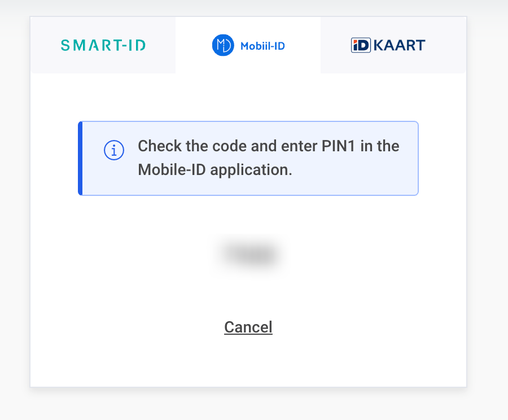
Task: Click the blurred verification code
Action: [249, 255]
